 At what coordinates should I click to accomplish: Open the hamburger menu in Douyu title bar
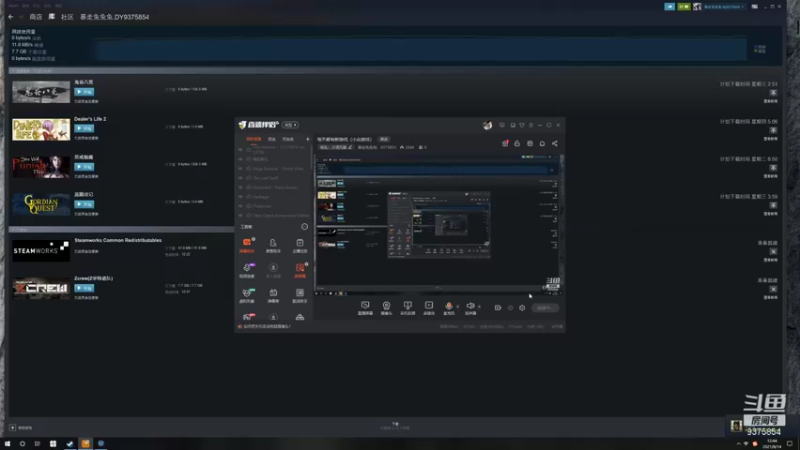click(531, 125)
